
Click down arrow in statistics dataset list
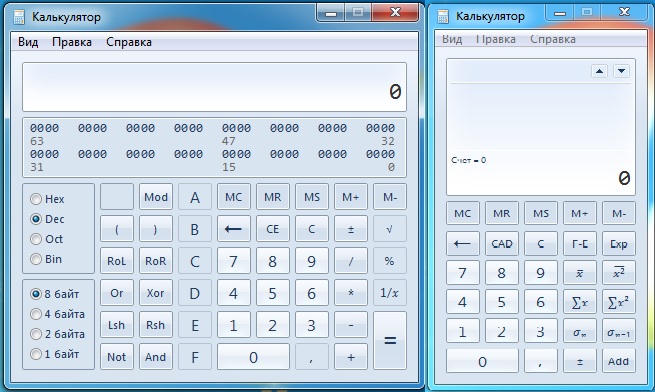[621, 71]
